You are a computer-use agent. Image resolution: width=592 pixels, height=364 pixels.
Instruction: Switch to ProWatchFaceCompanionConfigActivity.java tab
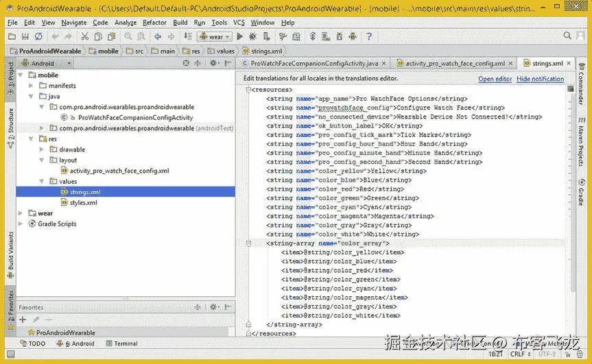(x=314, y=63)
